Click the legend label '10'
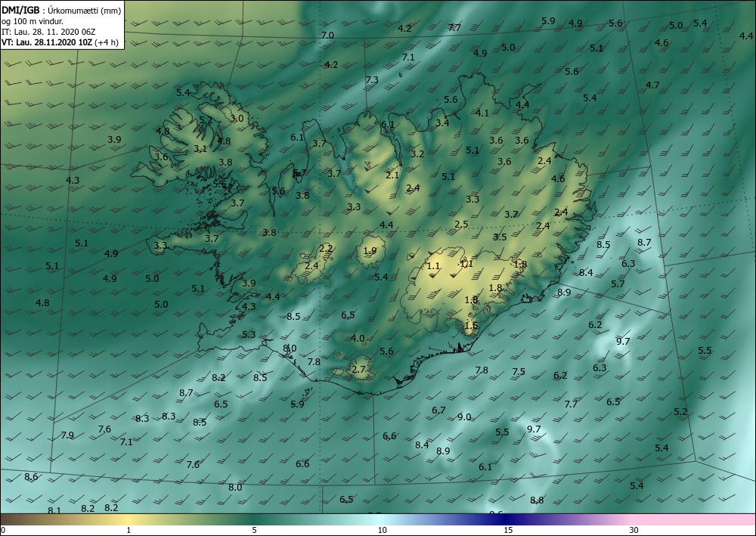Image resolution: width=756 pixels, height=536 pixels. point(382,530)
